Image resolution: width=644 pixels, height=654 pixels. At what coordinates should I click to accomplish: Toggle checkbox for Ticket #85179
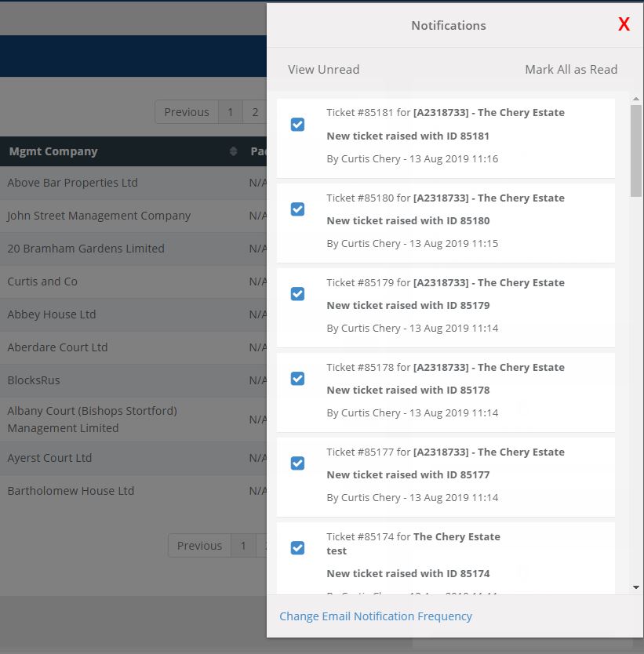(x=297, y=293)
